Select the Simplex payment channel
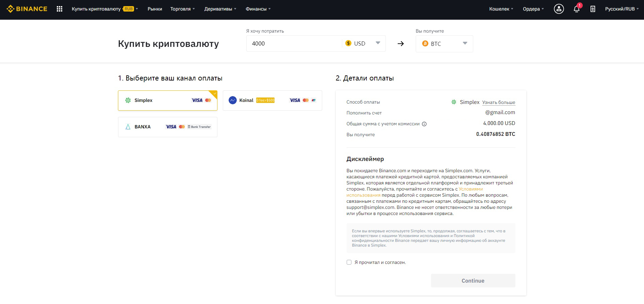The image size is (644, 304). [168, 101]
